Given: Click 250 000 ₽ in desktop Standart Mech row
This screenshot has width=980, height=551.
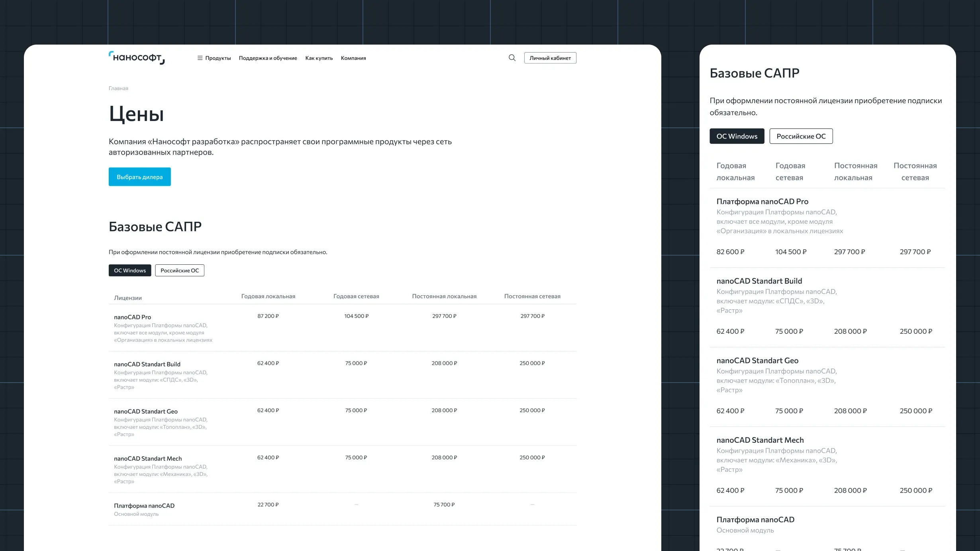Looking at the screenshot, I should tap(532, 457).
